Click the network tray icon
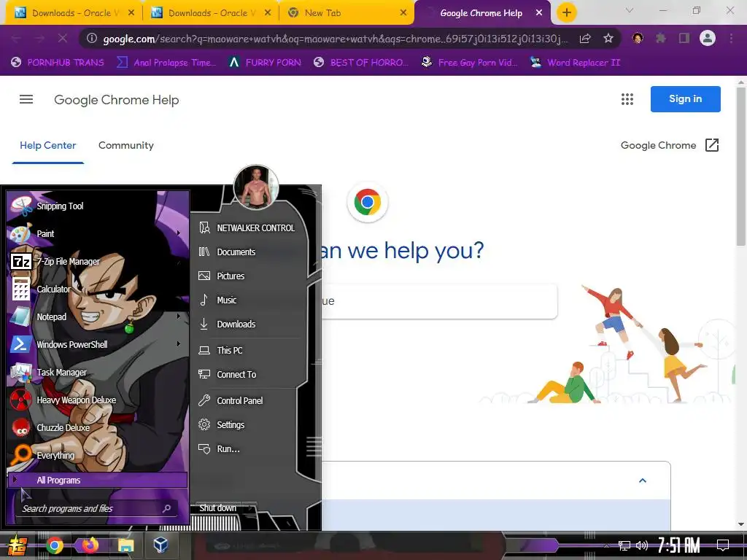747x560 pixels. 624,545
